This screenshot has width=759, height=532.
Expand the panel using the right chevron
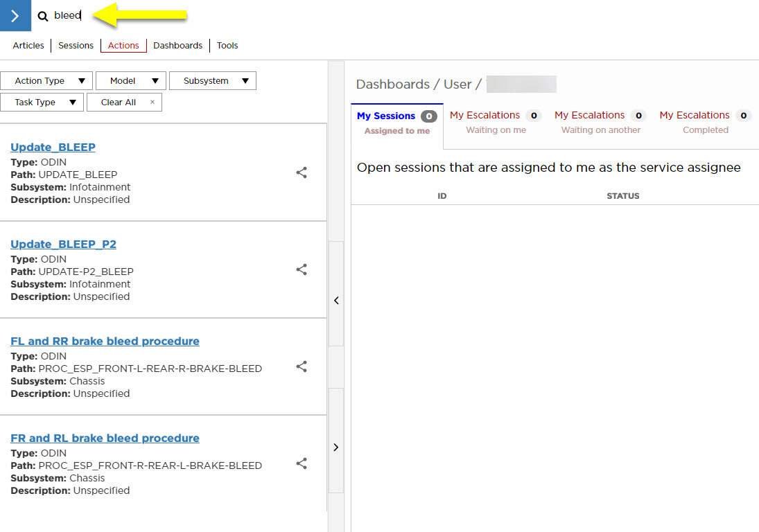[x=336, y=447]
